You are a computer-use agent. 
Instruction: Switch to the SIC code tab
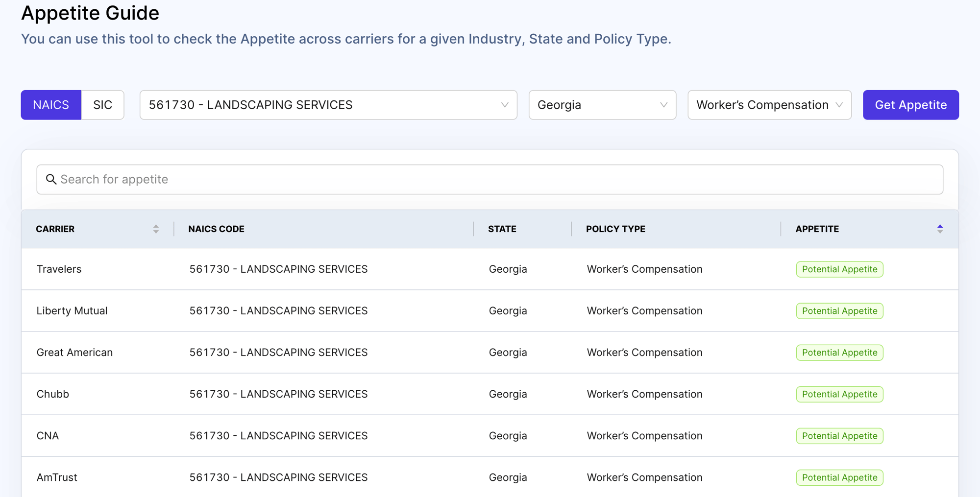tap(102, 105)
